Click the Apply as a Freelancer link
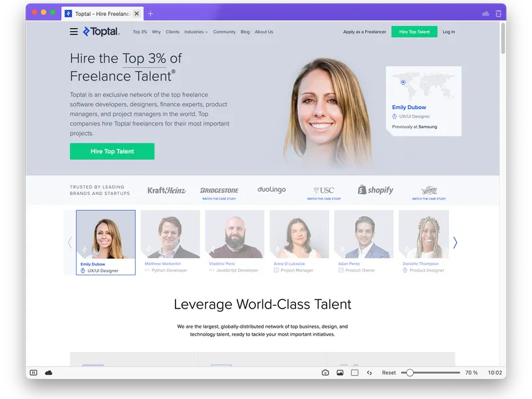 [364, 32]
